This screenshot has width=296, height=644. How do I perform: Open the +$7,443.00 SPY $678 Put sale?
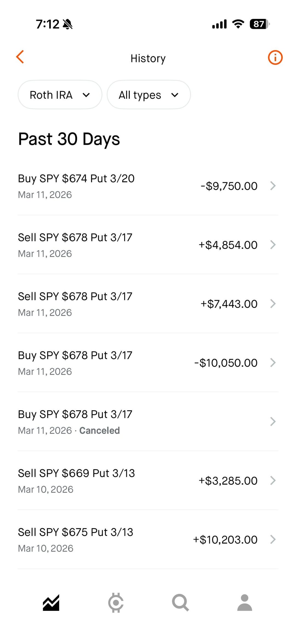pyautogui.click(x=75, y=304)
